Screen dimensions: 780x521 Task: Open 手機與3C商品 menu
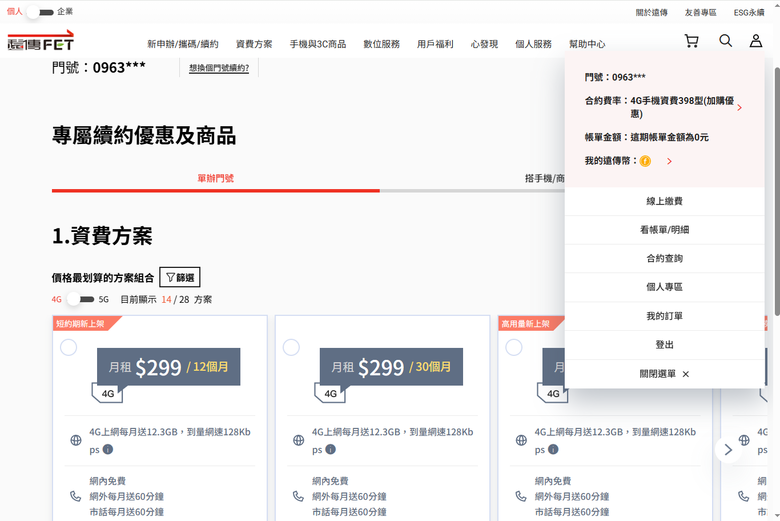pyautogui.click(x=318, y=44)
